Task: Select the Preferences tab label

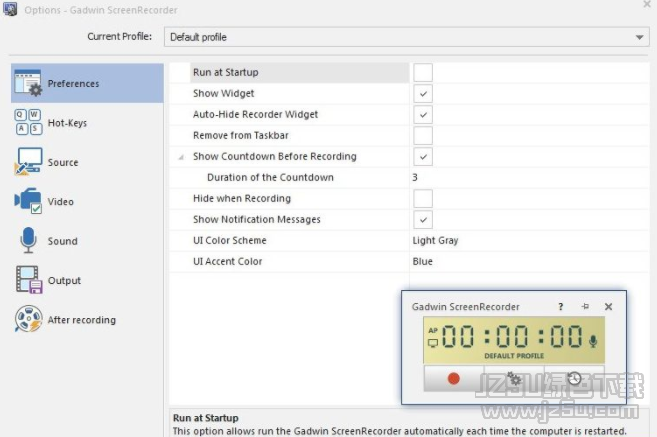Action: [x=73, y=83]
